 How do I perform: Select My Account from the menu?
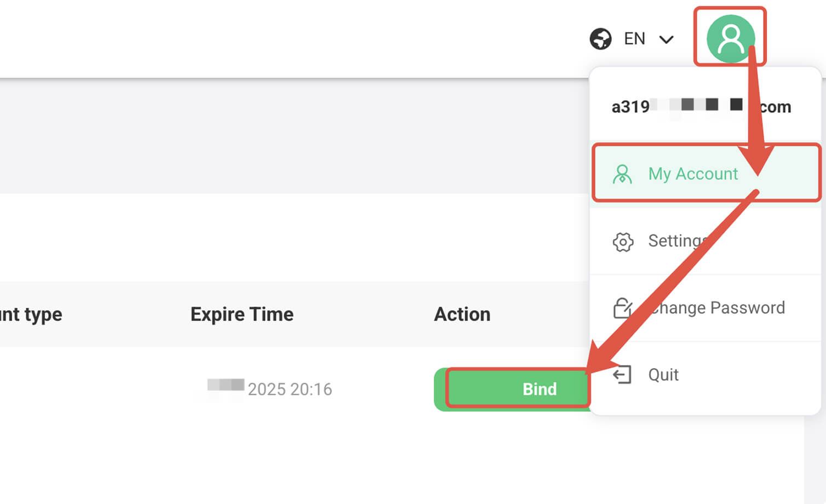point(693,174)
